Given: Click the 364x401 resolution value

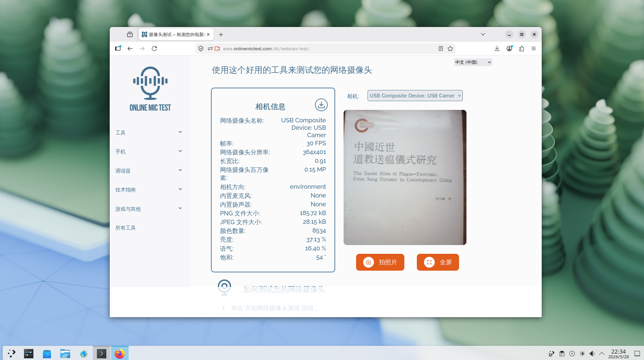Looking at the screenshot, I should [x=314, y=152].
